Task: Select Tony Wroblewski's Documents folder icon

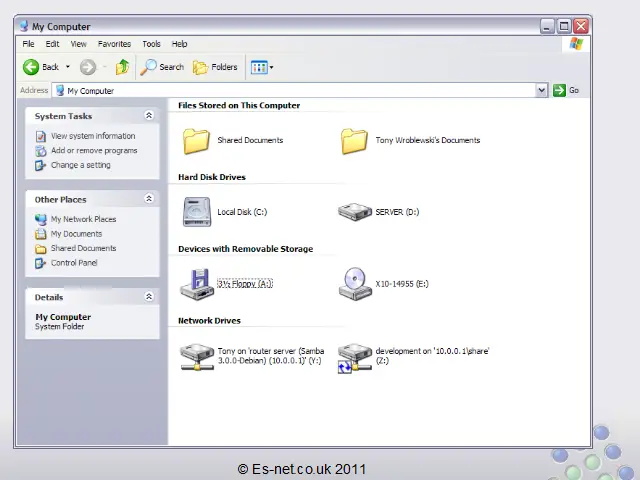Action: pyautogui.click(x=354, y=141)
